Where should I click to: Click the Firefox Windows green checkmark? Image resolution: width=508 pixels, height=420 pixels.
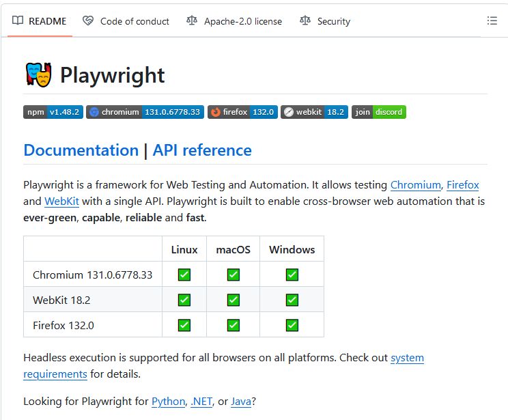[292, 325]
